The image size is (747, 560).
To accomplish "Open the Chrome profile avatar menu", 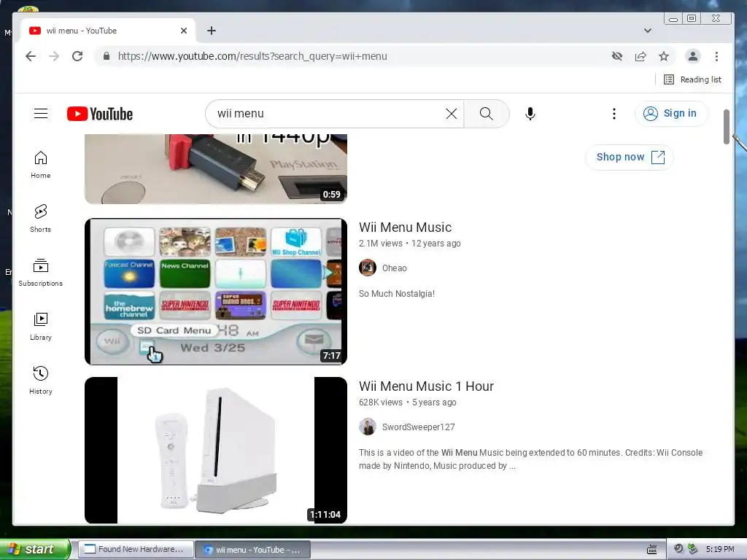I will tap(693, 56).
